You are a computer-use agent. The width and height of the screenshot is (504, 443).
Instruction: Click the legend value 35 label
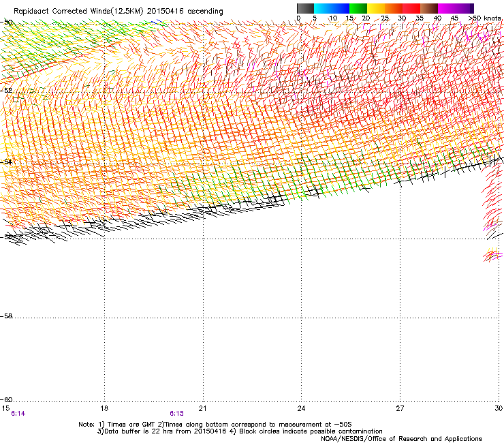coord(420,18)
